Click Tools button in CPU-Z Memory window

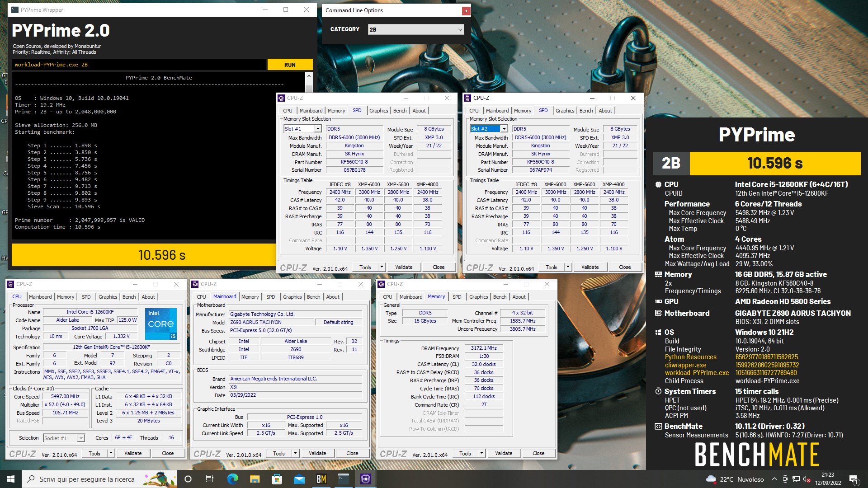465,453
